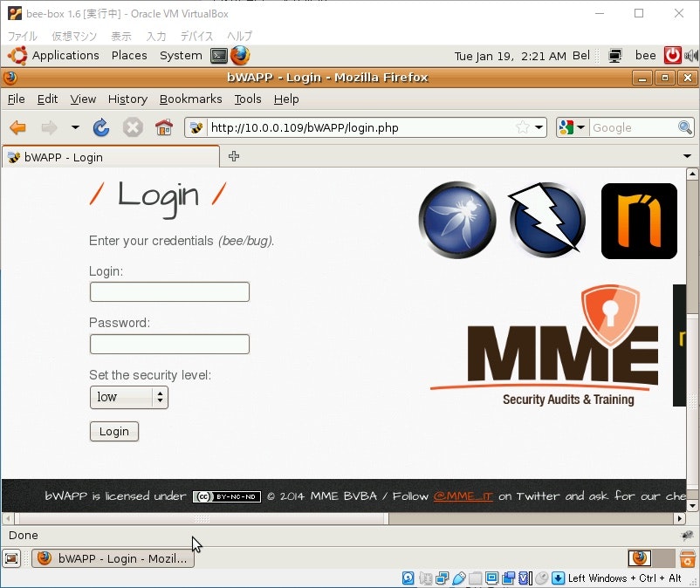
Task: Select the bWAPP - Login taskbar window button
Action: (113, 558)
